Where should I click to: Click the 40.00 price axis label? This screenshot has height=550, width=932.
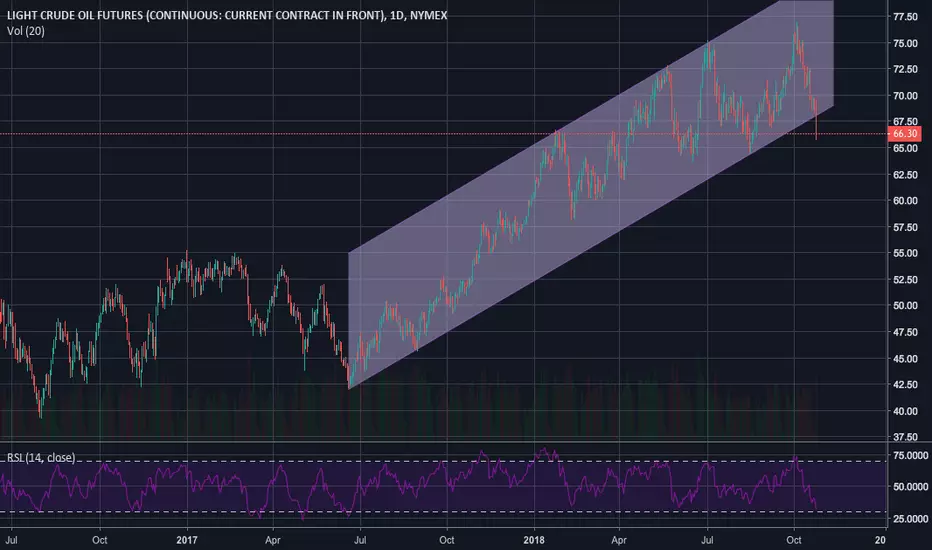[905, 410]
